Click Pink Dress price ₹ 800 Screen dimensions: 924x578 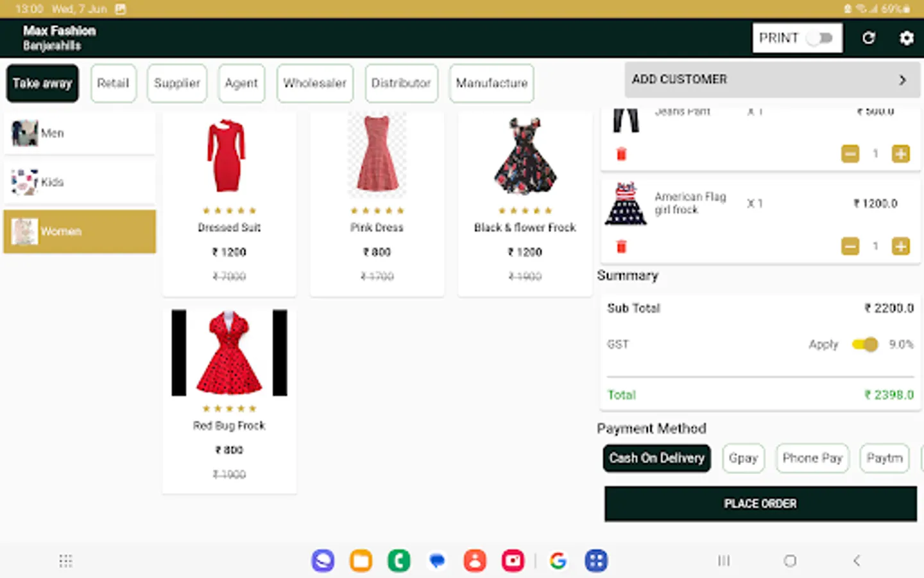click(377, 252)
